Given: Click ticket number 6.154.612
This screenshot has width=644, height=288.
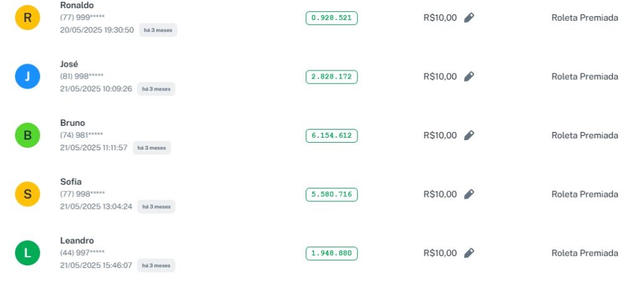Looking at the screenshot, I should pyautogui.click(x=331, y=136).
